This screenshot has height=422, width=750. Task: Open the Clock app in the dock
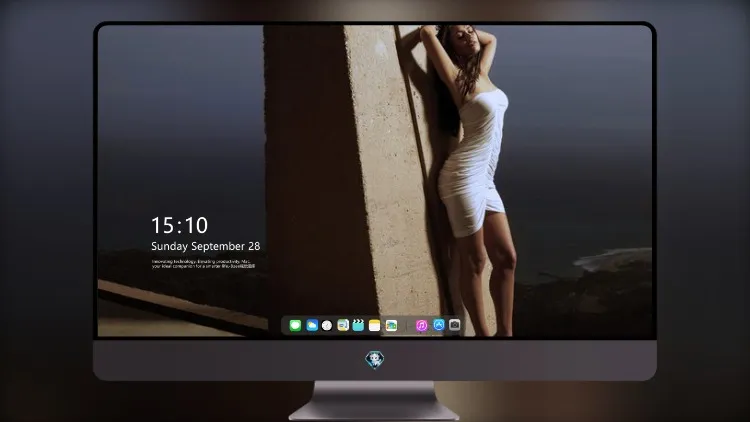(327, 325)
